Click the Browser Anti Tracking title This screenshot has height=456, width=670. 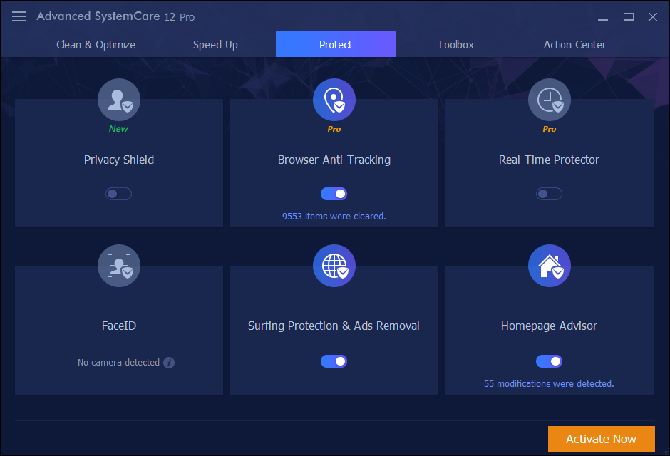(334, 160)
